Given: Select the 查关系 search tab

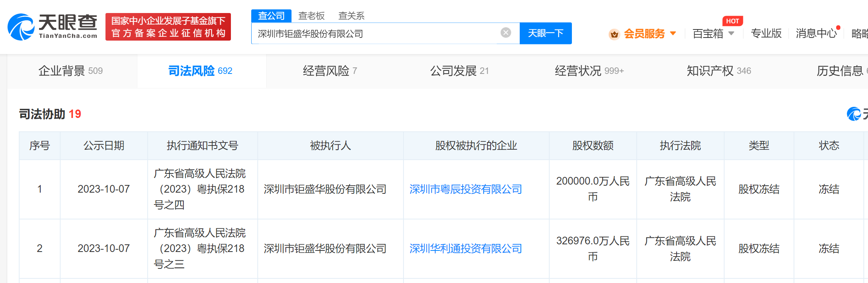Looking at the screenshot, I should tap(351, 16).
